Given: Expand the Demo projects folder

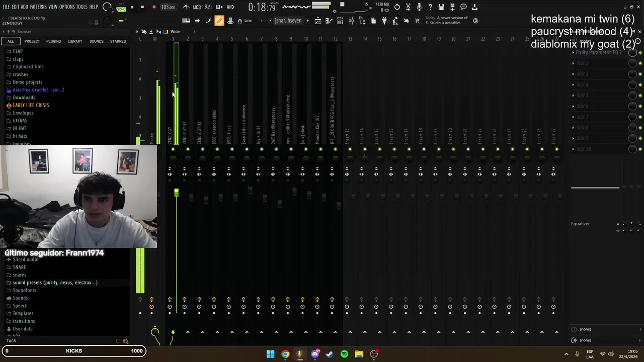Looking at the screenshot, I should (27, 82).
